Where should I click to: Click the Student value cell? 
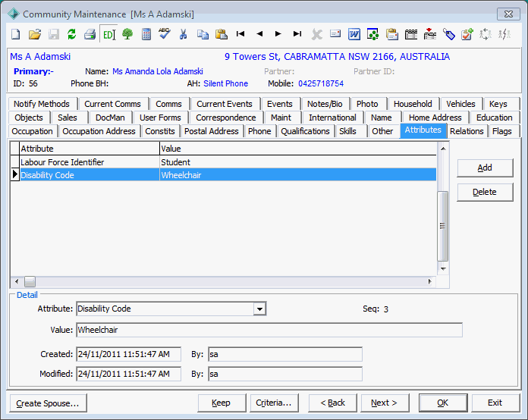[x=298, y=162]
